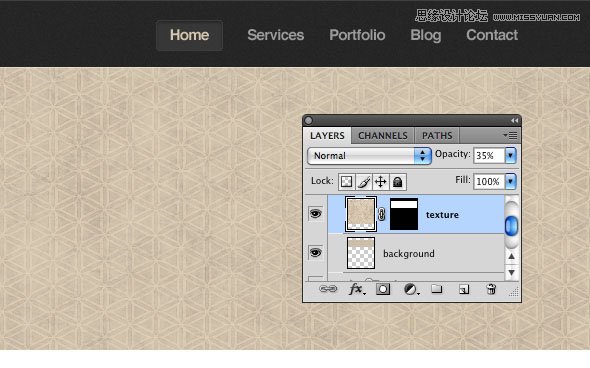The image size is (590, 368).
Task: Click the Fill 100% value field
Action: click(489, 181)
